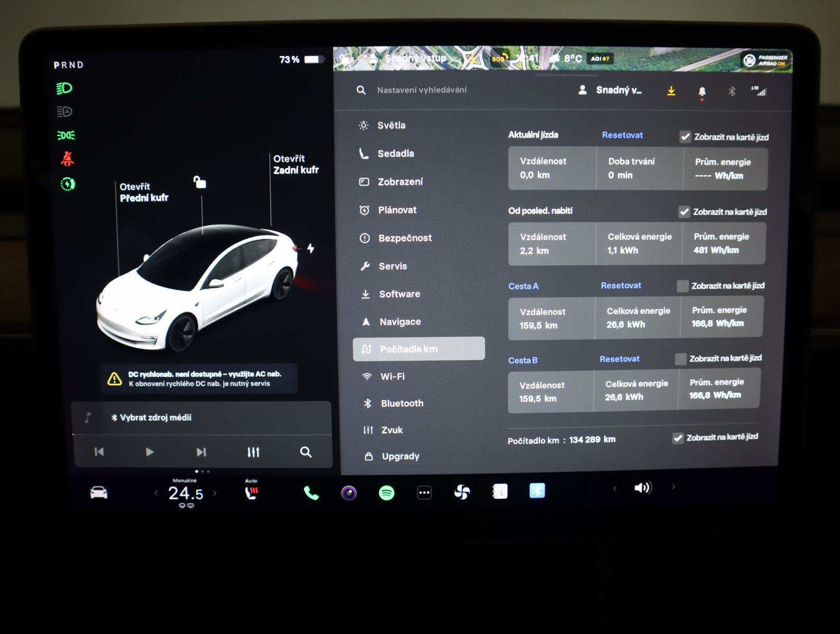Tap the car controls icon

click(99, 493)
